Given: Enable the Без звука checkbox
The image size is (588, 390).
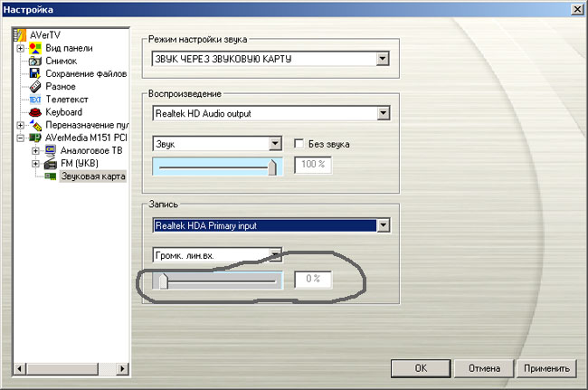Looking at the screenshot, I should [x=299, y=144].
